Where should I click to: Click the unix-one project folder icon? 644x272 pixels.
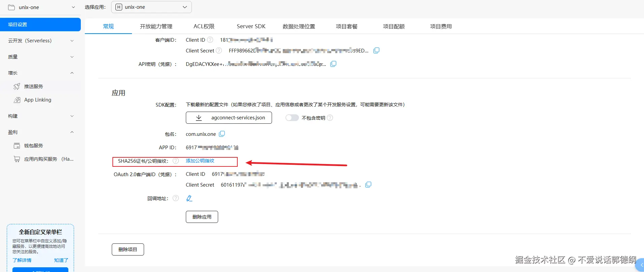(x=11, y=7)
